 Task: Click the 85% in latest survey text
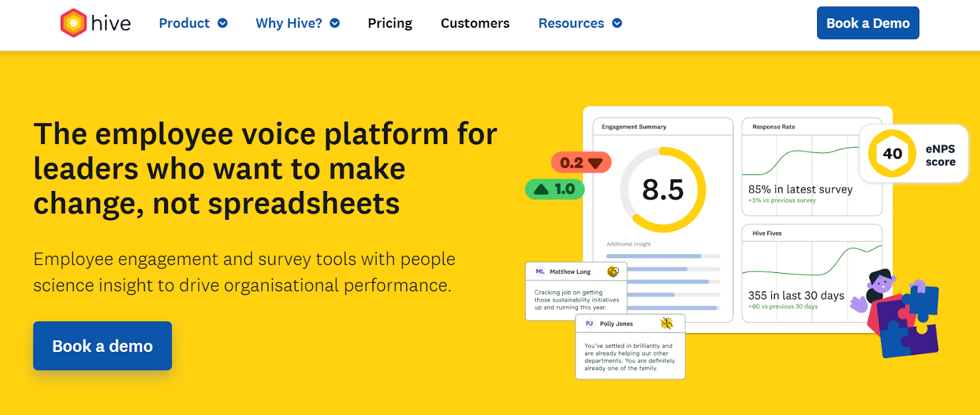(x=800, y=189)
